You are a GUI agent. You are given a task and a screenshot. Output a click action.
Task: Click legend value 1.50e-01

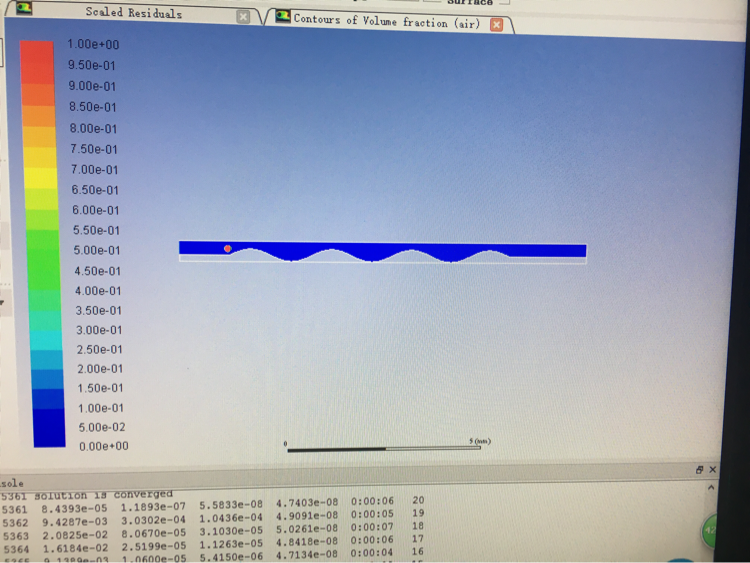click(100, 388)
